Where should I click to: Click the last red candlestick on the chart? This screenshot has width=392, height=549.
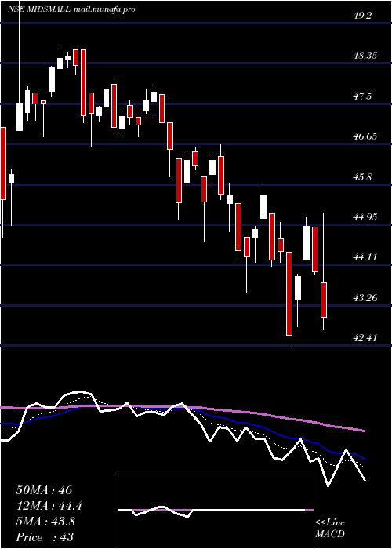tap(324, 300)
